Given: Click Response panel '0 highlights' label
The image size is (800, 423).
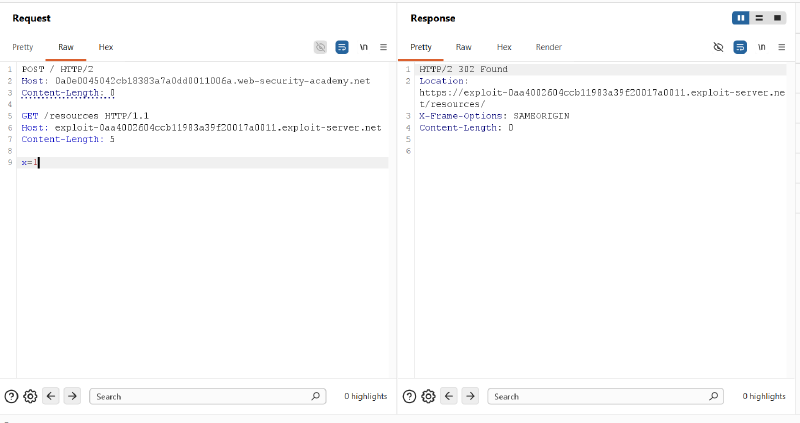Looking at the screenshot, I should pos(764,396).
